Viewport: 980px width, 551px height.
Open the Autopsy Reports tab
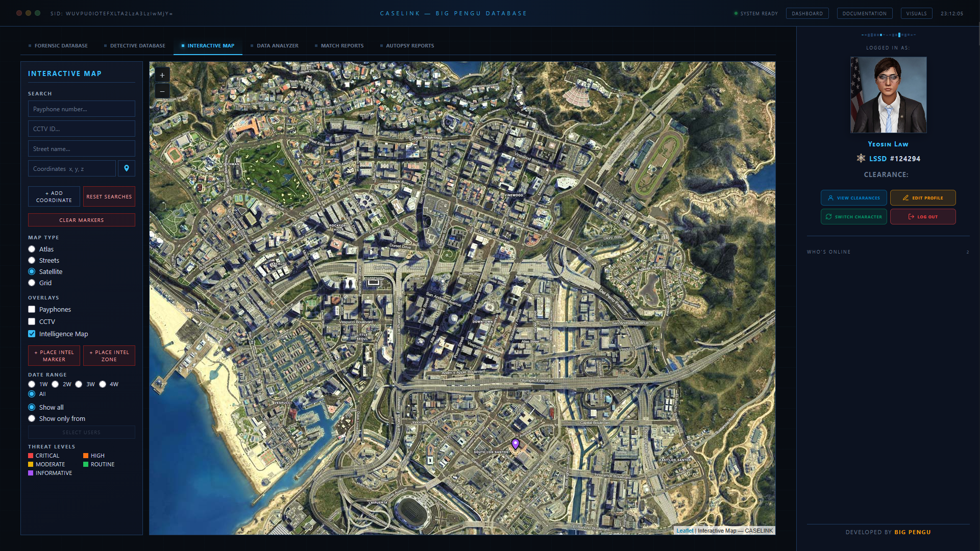coord(407,46)
